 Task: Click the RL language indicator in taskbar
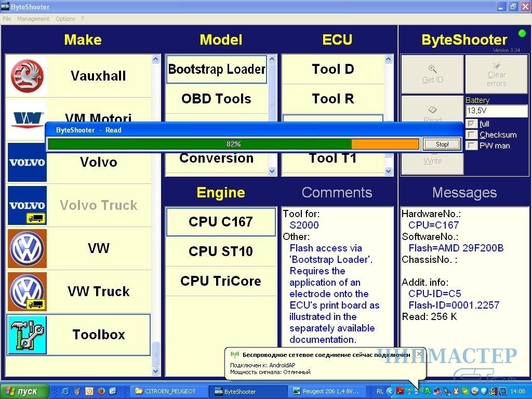380,391
